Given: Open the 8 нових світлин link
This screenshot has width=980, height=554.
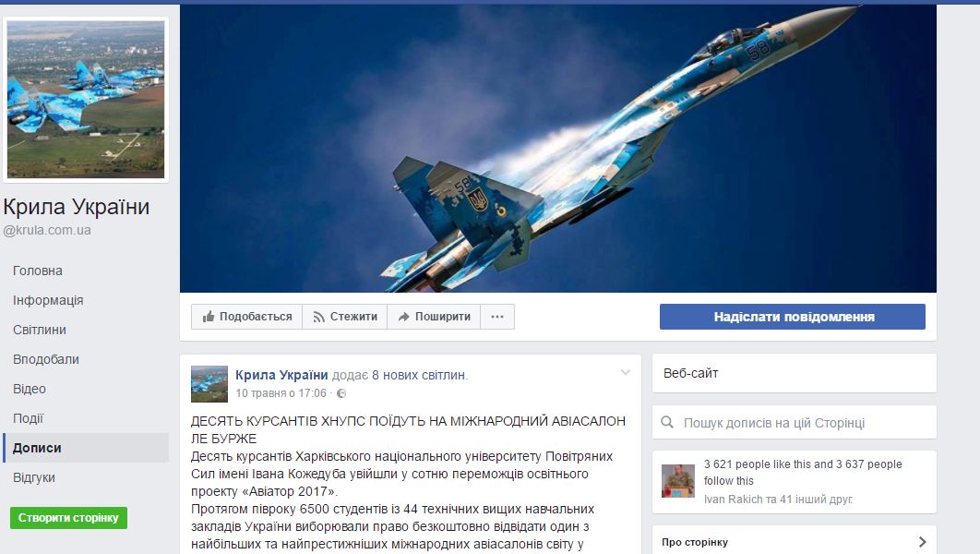Looking at the screenshot, I should 419,375.
